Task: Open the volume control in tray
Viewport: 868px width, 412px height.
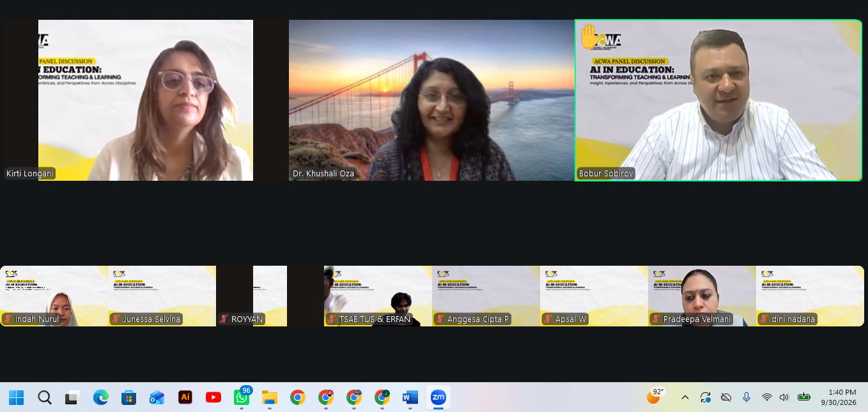Action: [784, 397]
